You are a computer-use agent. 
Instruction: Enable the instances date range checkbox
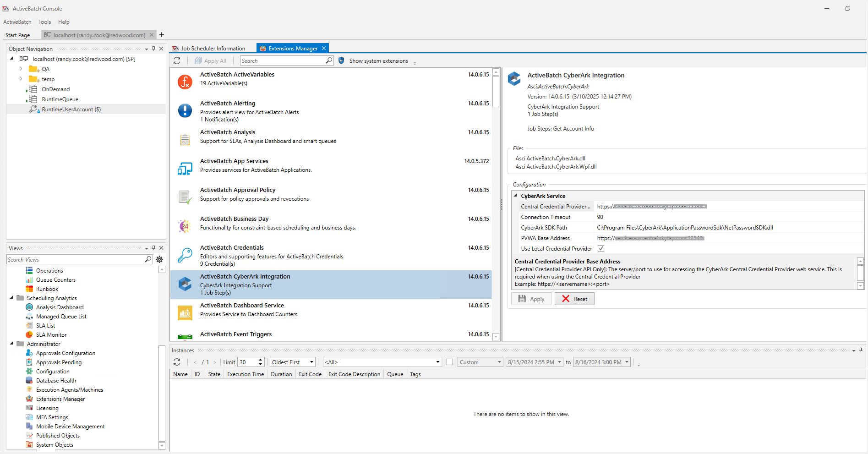coord(450,362)
